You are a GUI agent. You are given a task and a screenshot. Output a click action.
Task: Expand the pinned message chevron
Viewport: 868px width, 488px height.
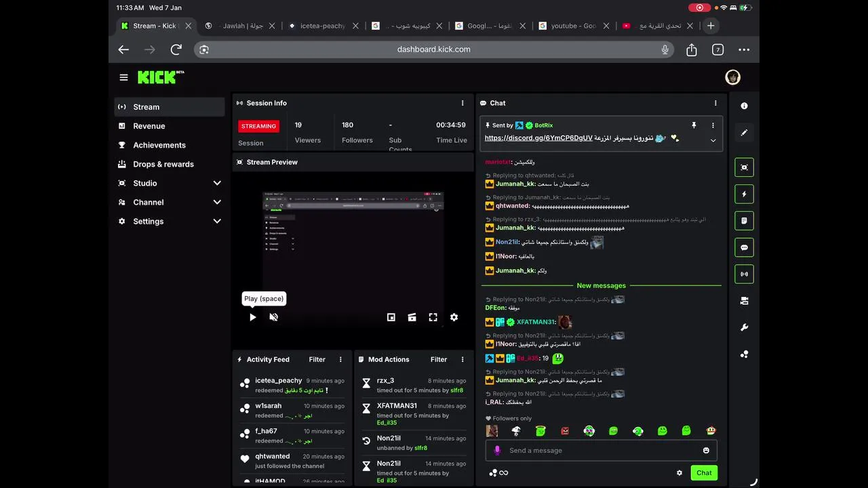(x=713, y=140)
